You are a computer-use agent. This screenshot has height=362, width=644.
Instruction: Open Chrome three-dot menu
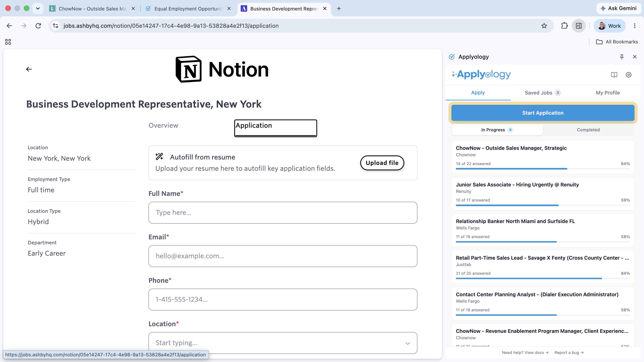point(635,26)
